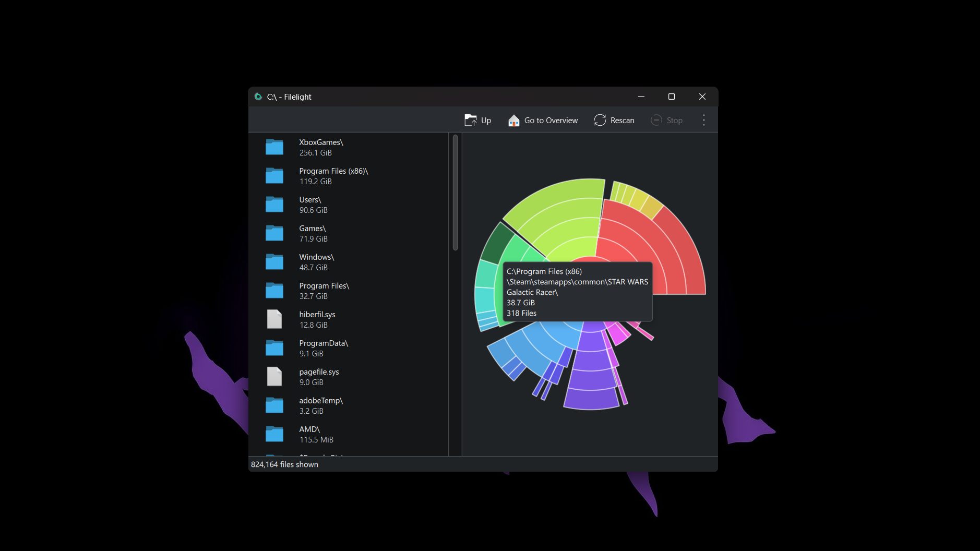This screenshot has width=980, height=551.
Task: Click the hiberfil.sys file name
Action: pos(317,315)
